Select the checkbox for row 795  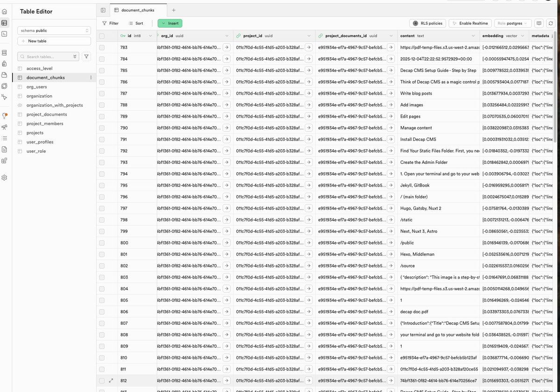(x=102, y=185)
